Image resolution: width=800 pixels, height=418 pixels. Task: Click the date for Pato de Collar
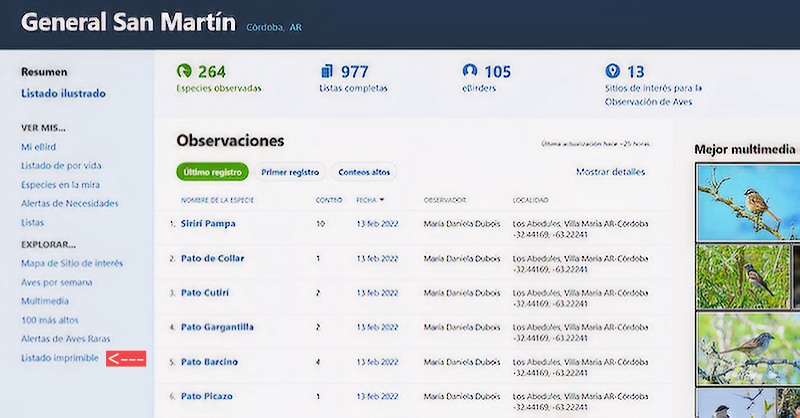[377, 258]
